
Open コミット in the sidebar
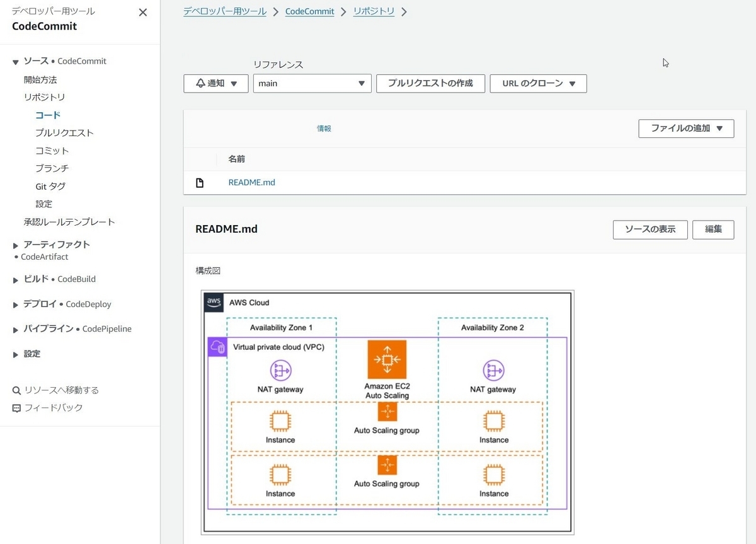(x=52, y=151)
